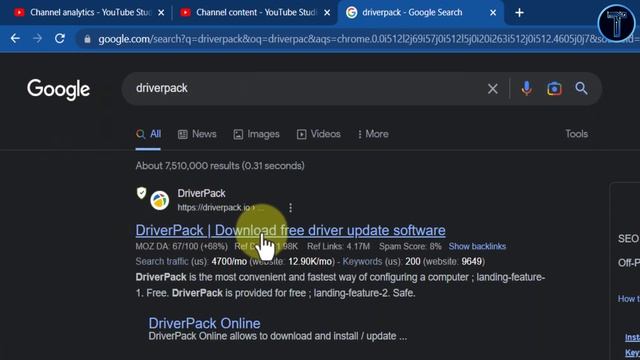Click the Spam Score: 8% value

click(x=410, y=246)
